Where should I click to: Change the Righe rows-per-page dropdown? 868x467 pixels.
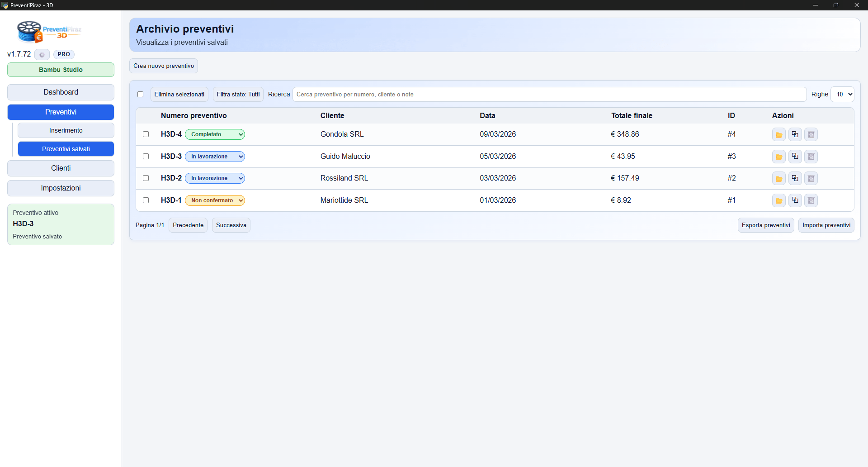pyautogui.click(x=843, y=95)
